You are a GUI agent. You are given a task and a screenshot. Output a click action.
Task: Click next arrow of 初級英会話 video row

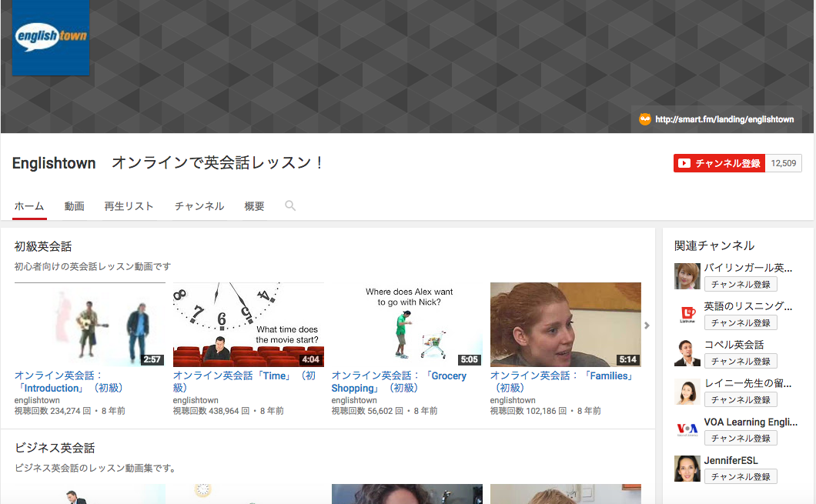[x=647, y=325]
